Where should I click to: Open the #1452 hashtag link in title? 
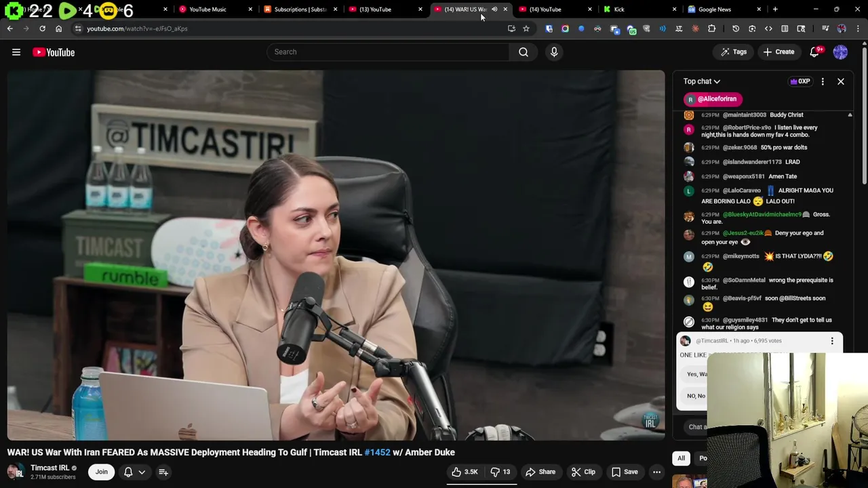(377, 452)
